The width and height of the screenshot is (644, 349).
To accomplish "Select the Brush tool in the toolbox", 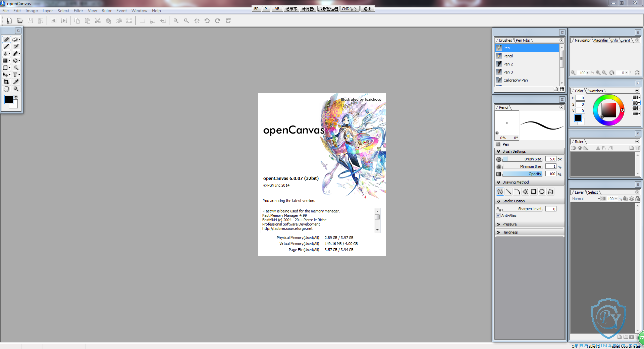I will pyautogui.click(x=6, y=47).
